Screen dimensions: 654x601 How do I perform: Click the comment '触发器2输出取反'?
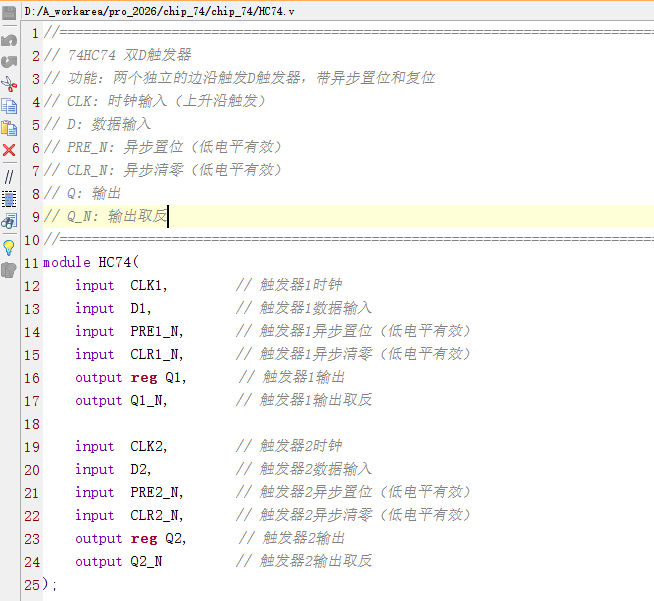(x=316, y=561)
